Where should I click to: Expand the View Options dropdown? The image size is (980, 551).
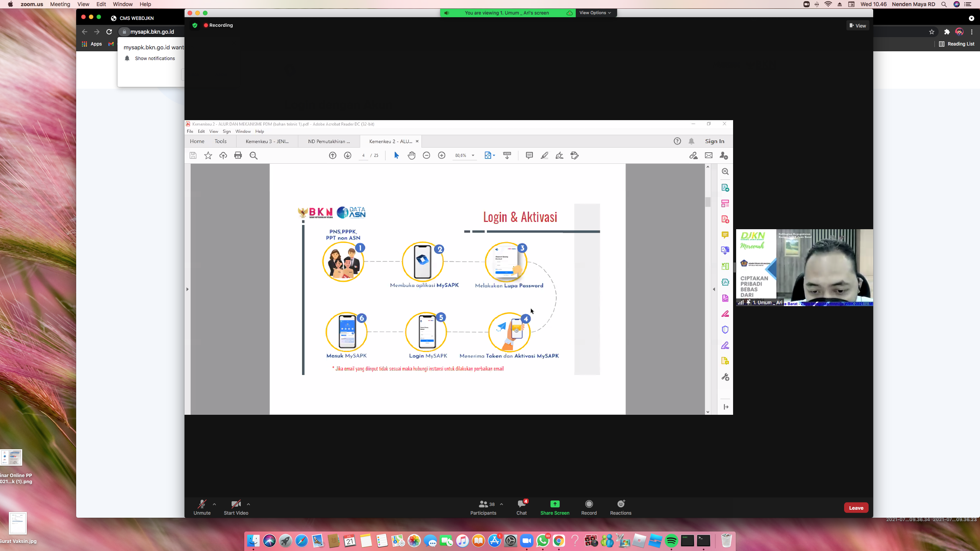click(595, 13)
